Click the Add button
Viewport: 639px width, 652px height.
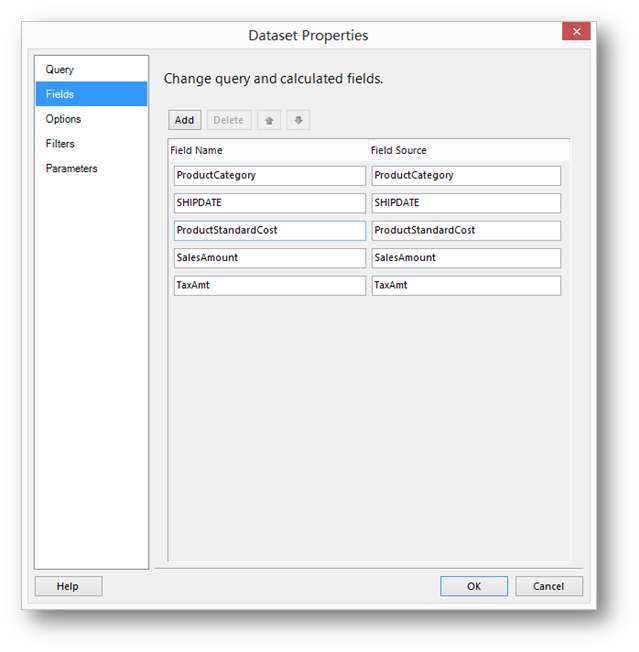coord(185,120)
